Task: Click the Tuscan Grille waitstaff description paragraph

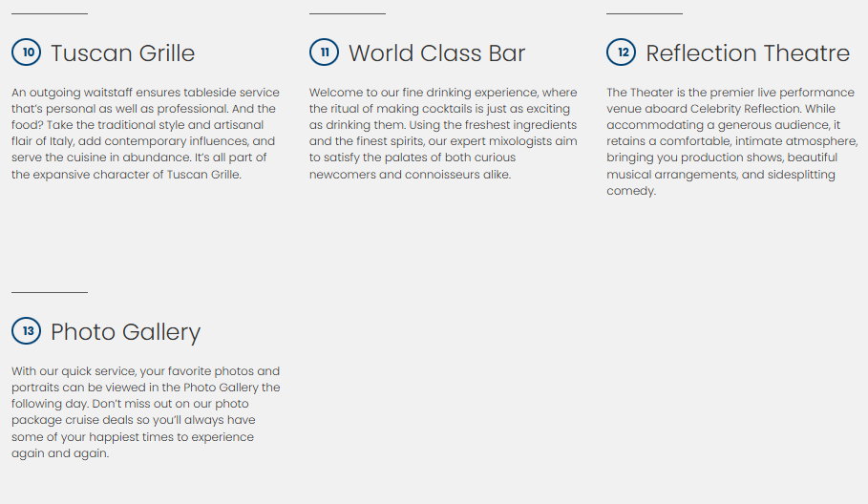Action: coord(145,134)
